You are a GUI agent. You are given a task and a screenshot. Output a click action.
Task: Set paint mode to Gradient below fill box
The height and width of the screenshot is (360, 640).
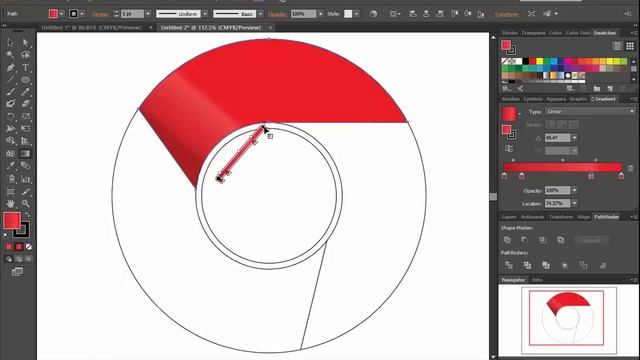pyautogui.click(x=19, y=247)
